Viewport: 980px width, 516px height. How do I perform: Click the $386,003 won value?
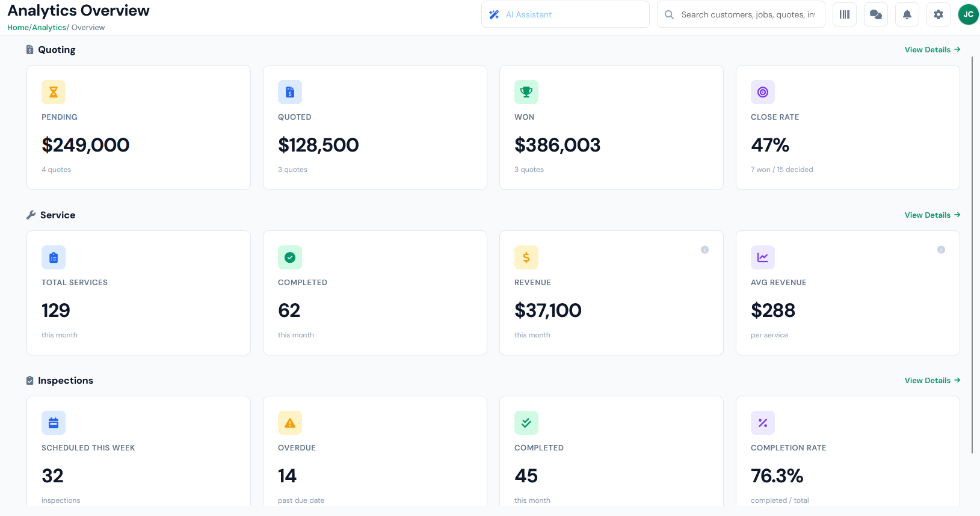tap(558, 145)
